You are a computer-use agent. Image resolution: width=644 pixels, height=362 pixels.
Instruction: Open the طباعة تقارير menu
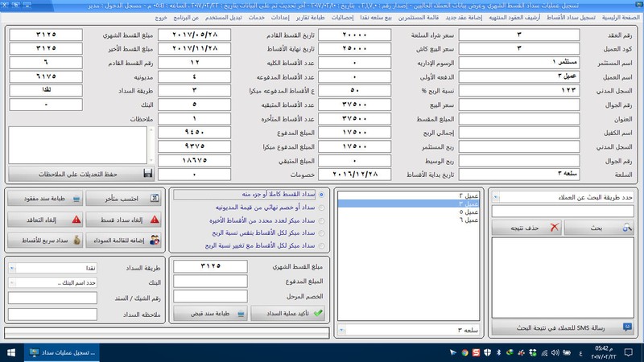coord(329,17)
